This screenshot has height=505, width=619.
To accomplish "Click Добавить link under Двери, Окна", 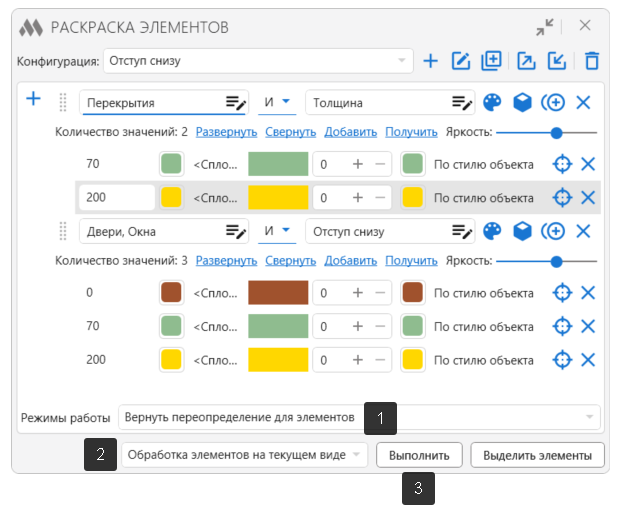I will pos(351,261).
